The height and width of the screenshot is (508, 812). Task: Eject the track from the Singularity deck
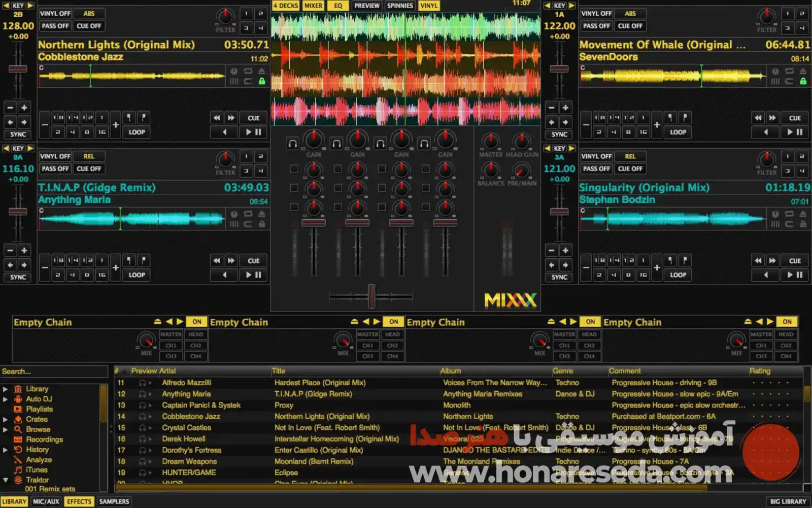tap(803, 214)
